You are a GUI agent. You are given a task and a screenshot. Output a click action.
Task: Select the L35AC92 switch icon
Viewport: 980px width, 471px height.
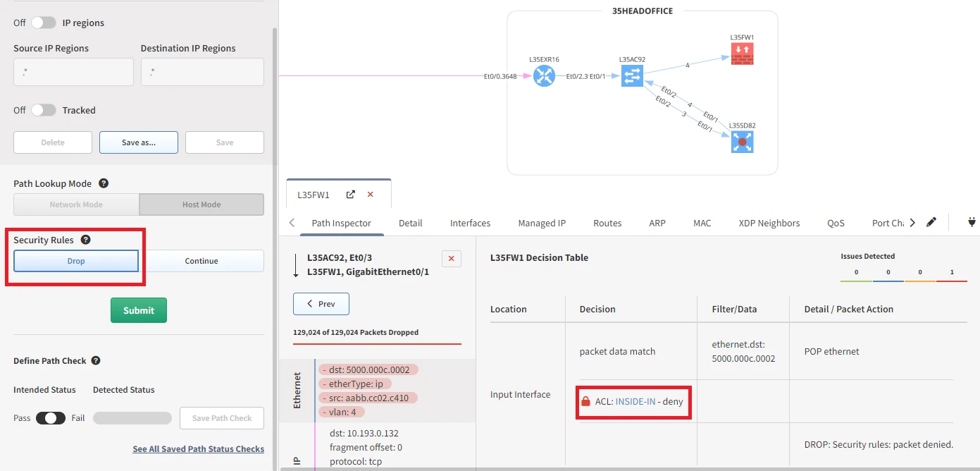click(632, 76)
